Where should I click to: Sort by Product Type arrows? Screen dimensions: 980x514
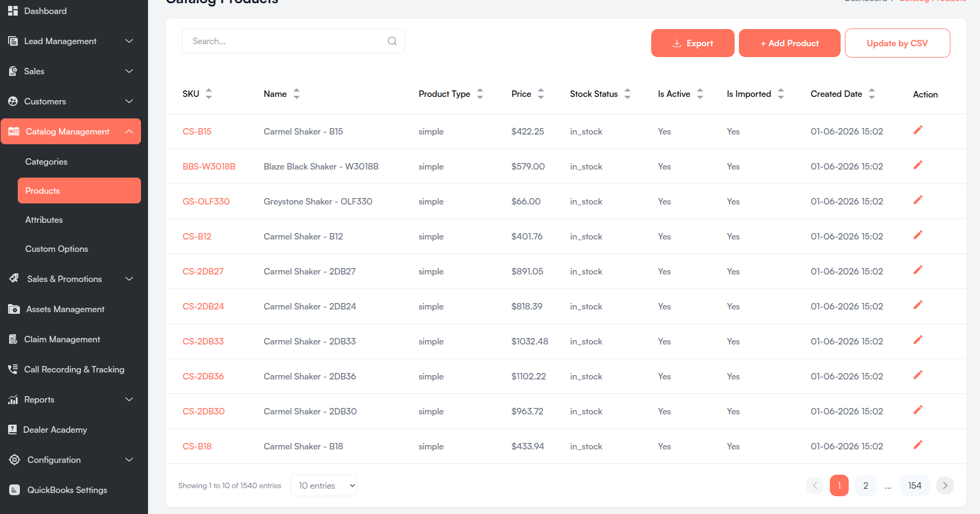tap(480, 94)
